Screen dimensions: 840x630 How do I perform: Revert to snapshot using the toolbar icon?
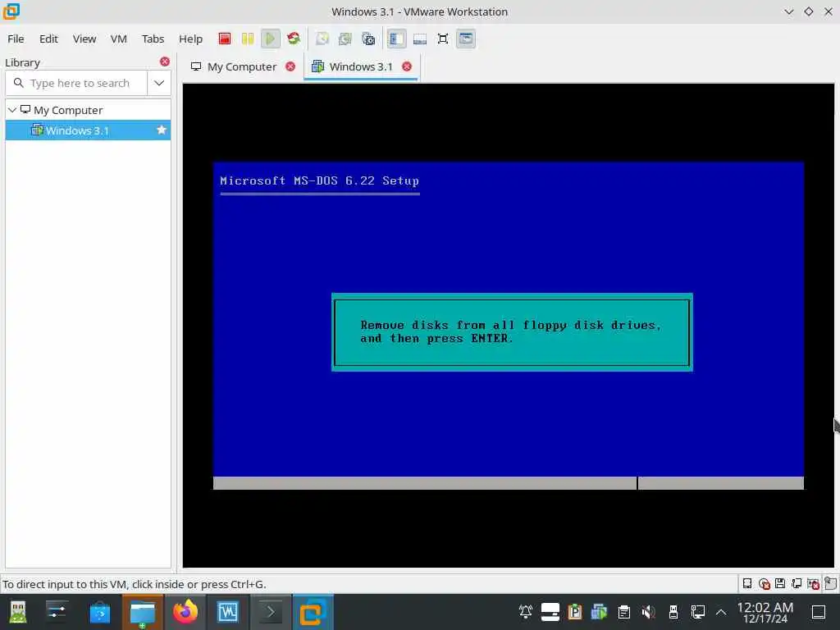tap(345, 39)
